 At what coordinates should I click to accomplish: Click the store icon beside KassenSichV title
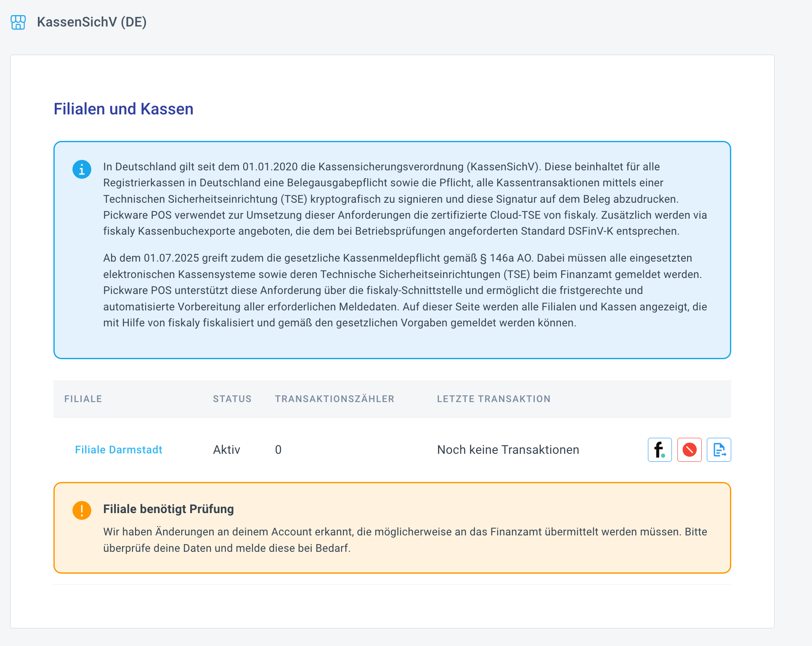click(18, 22)
